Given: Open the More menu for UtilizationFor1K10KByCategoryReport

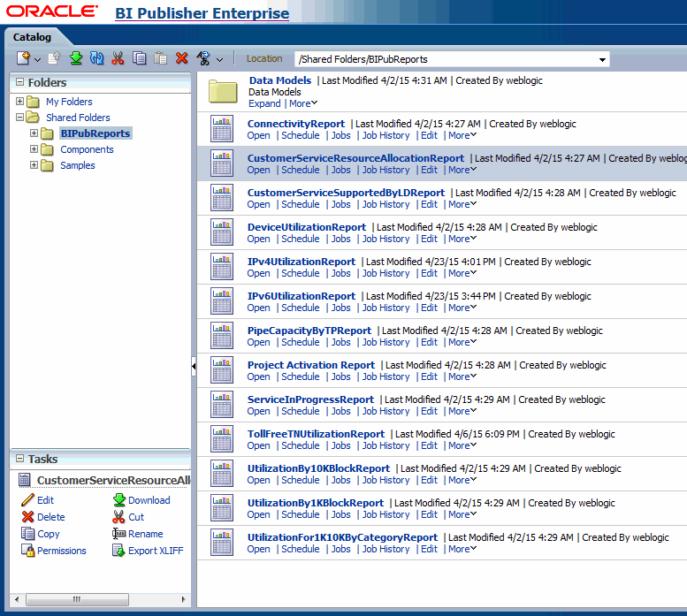Looking at the screenshot, I should (x=462, y=549).
